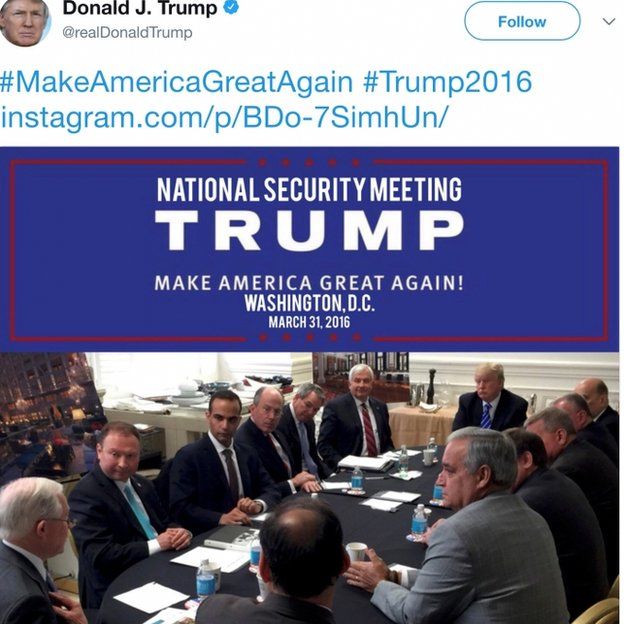Screen dimensions: 624x624
Task: Click the MARCH 31, 2016 date text
Action: coord(309,322)
